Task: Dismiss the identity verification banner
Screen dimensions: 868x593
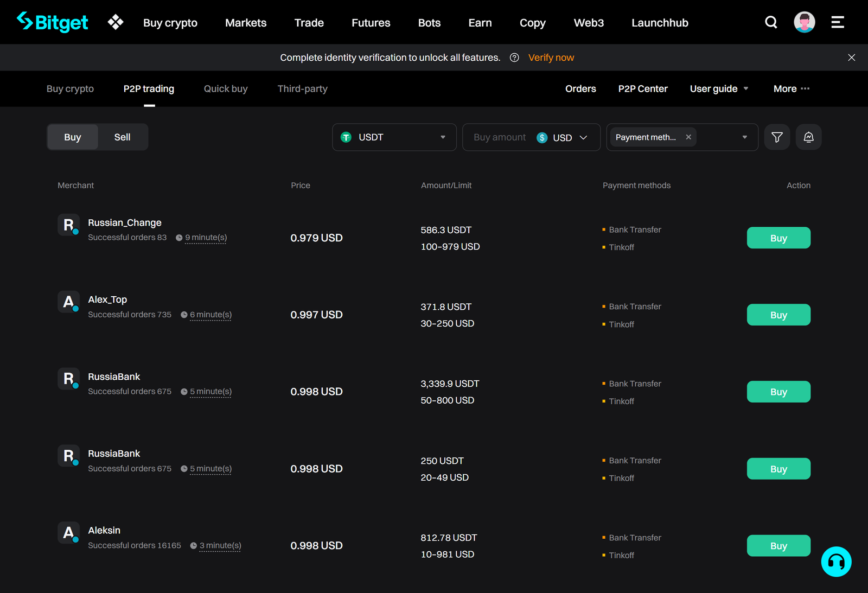Action: (x=851, y=57)
